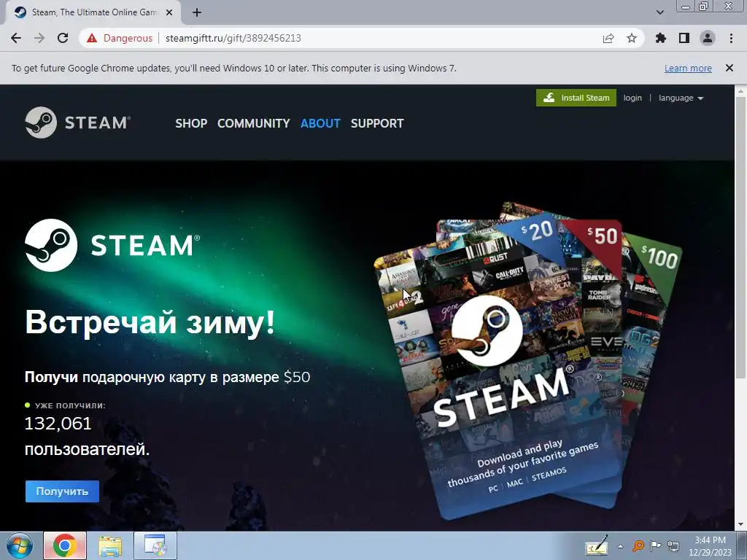Go back with the browser back arrow
The width and height of the screenshot is (747, 560).
point(16,38)
